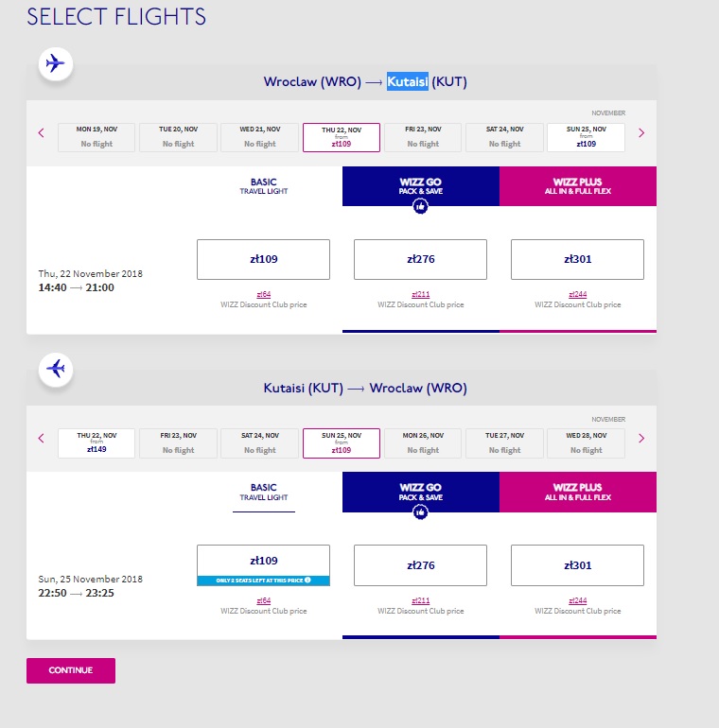Show earlier return dates with left arrow
The height and width of the screenshot is (728, 719).
(x=42, y=439)
